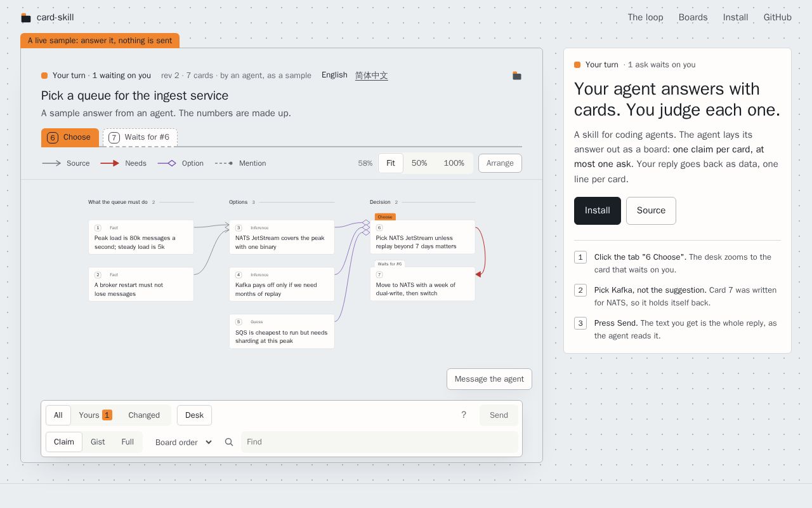
Task: Select English language
Action: click(334, 75)
